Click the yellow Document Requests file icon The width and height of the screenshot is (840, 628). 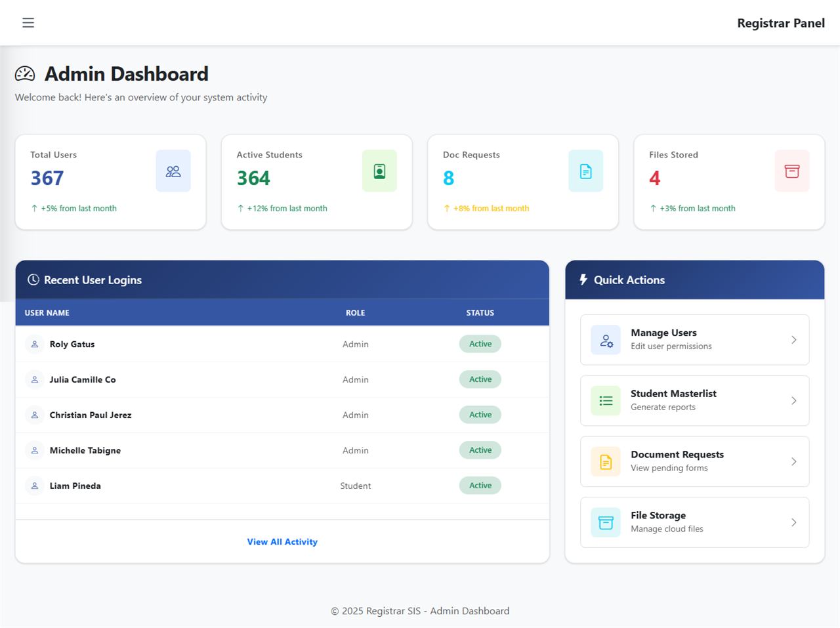point(606,462)
